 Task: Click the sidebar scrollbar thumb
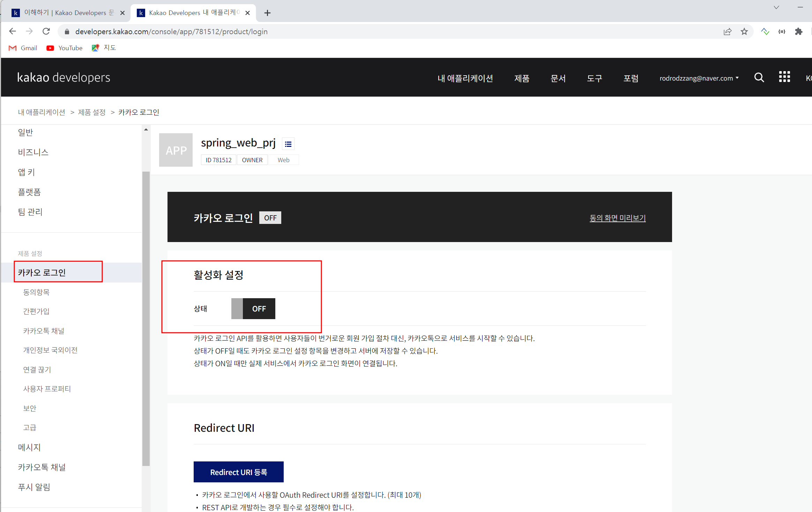click(146, 318)
